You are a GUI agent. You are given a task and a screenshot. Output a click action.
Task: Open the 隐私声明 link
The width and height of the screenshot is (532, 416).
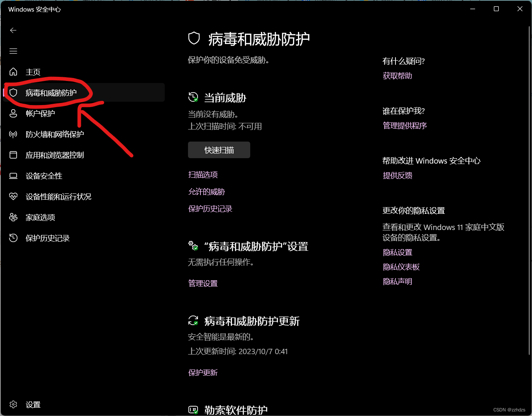[398, 281]
